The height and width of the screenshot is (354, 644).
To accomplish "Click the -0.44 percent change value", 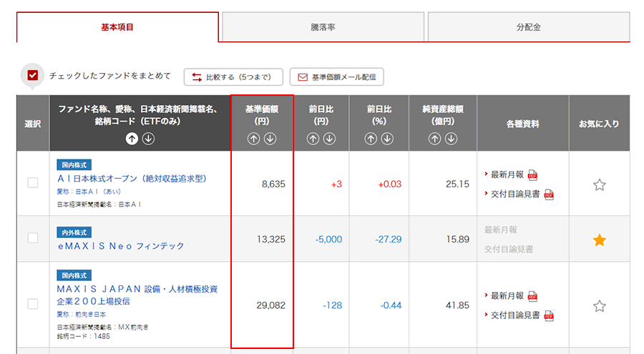I will (391, 305).
